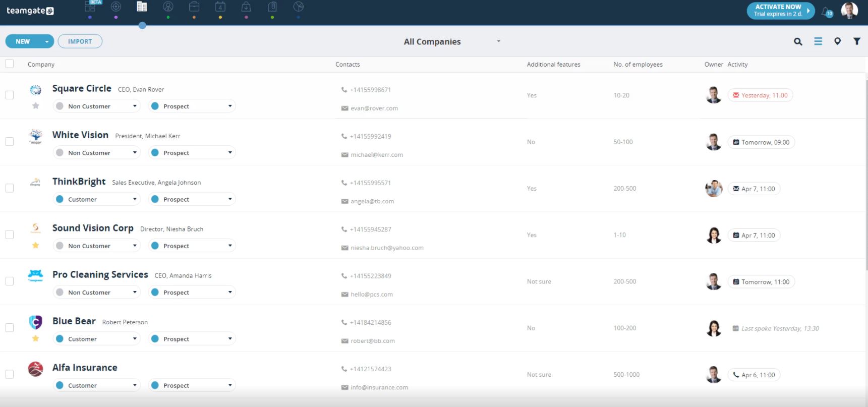
Task: Click email niesha.bruch@yahoo.com
Action: [387, 248]
